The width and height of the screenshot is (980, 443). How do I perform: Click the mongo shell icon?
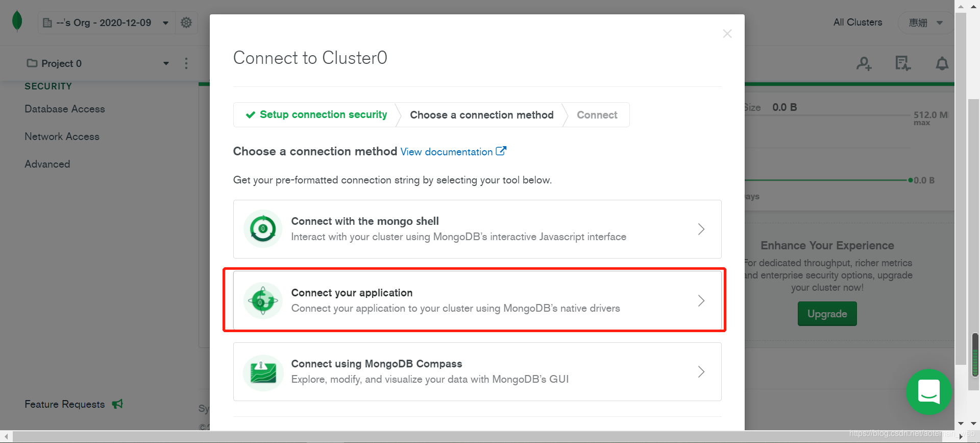pyautogui.click(x=263, y=229)
